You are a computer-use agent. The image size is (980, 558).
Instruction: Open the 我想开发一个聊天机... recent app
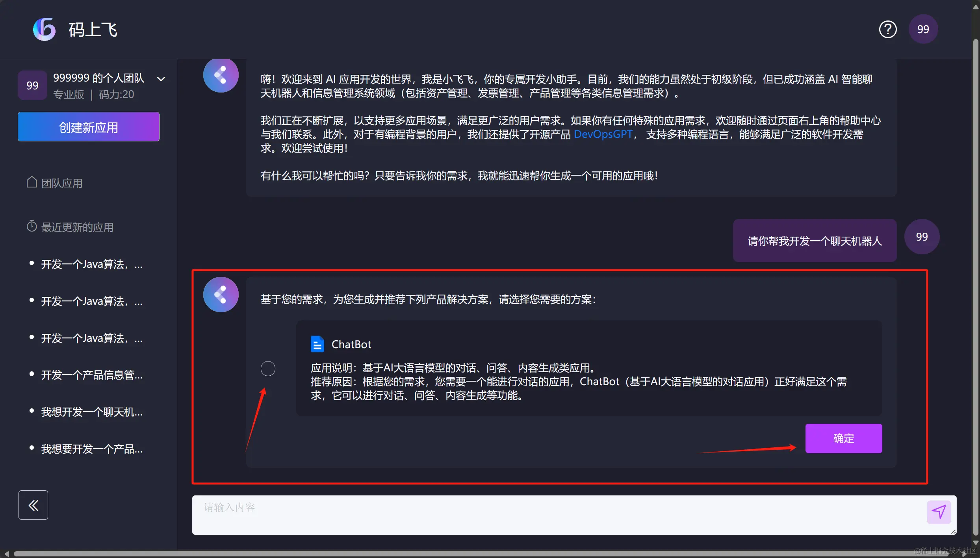click(x=91, y=412)
